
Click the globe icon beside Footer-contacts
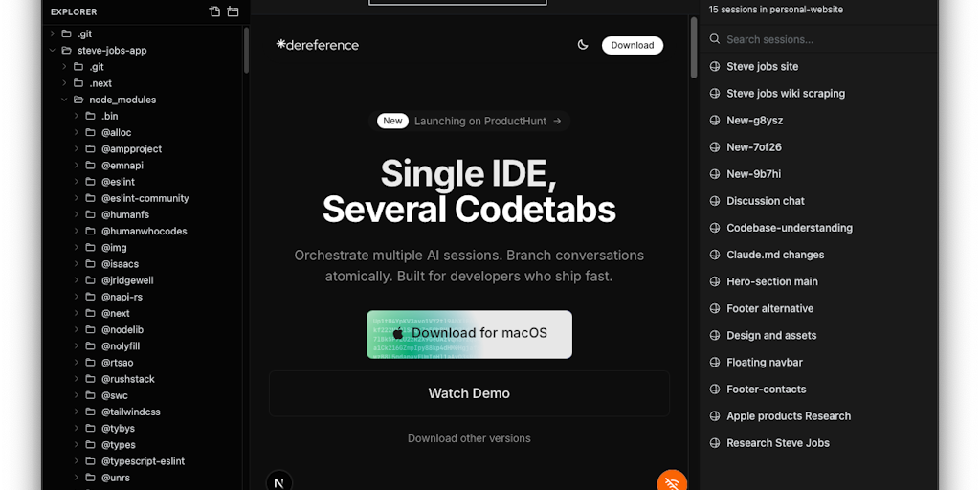tap(715, 389)
